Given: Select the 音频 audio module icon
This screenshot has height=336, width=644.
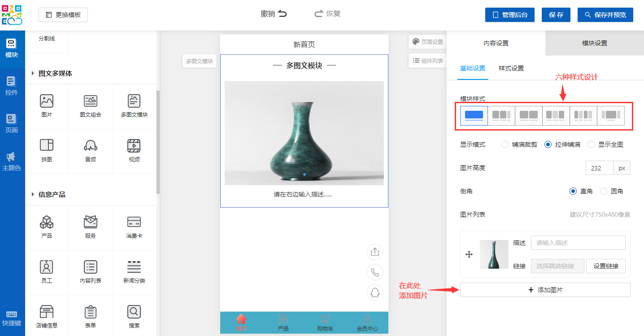Looking at the screenshot, I should coord(91,145).
